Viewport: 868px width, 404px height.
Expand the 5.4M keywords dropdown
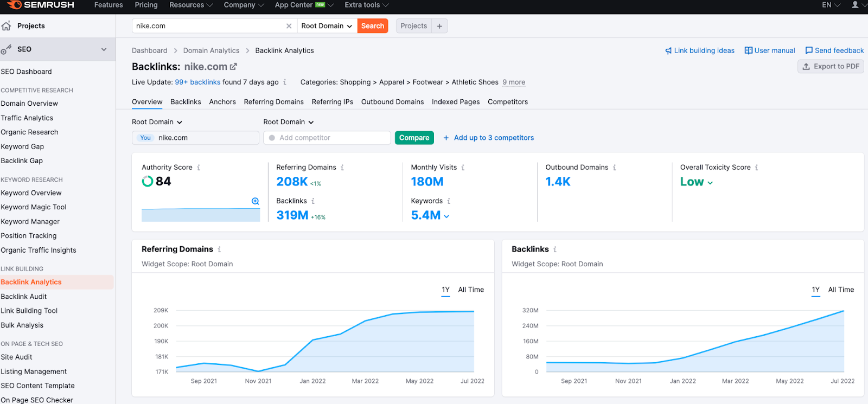coord(430,215)
